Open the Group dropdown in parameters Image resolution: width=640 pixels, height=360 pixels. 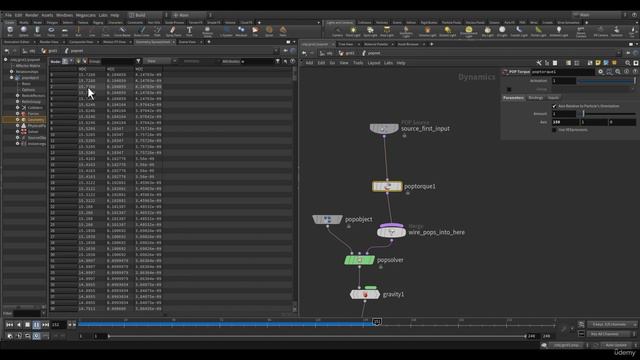[634, 89]
